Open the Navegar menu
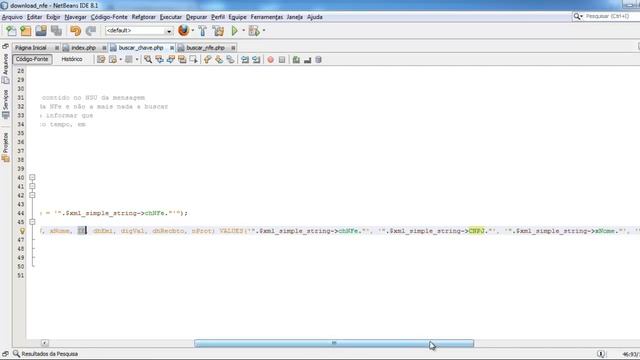Screen dimensions: 640x360 click(x=76, y=17)
